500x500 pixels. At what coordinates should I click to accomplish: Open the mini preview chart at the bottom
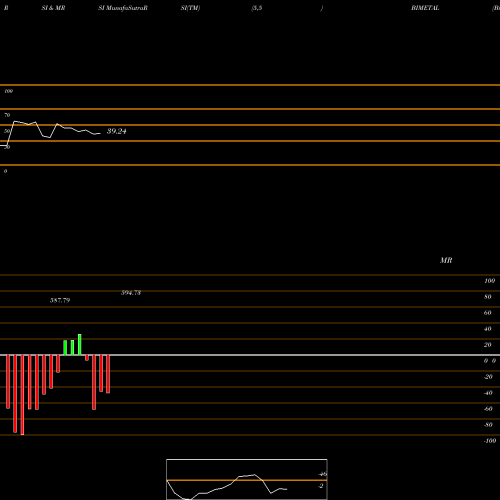(247, 479)
